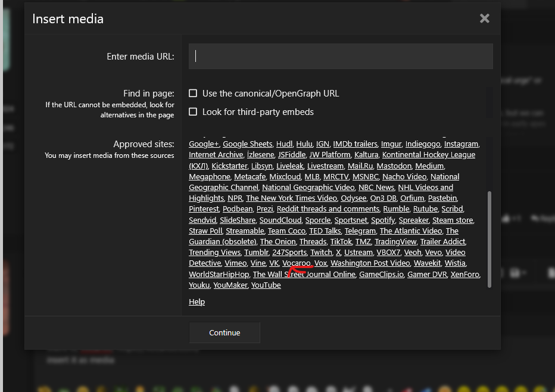Click the Metacafe link
This screenshot has width=555, height=392.
click(250, 177)
